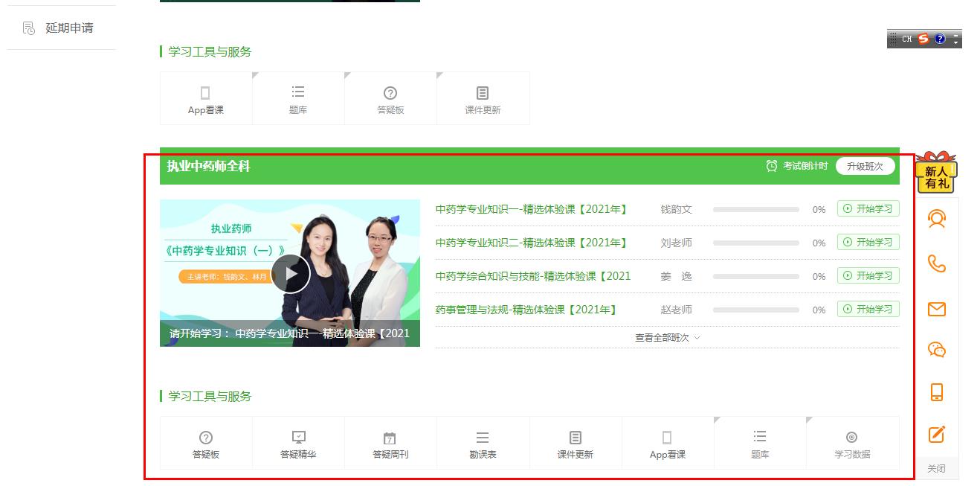Open the 答疑板 tool in lower toolbar
980x486 pixels.
206,444
